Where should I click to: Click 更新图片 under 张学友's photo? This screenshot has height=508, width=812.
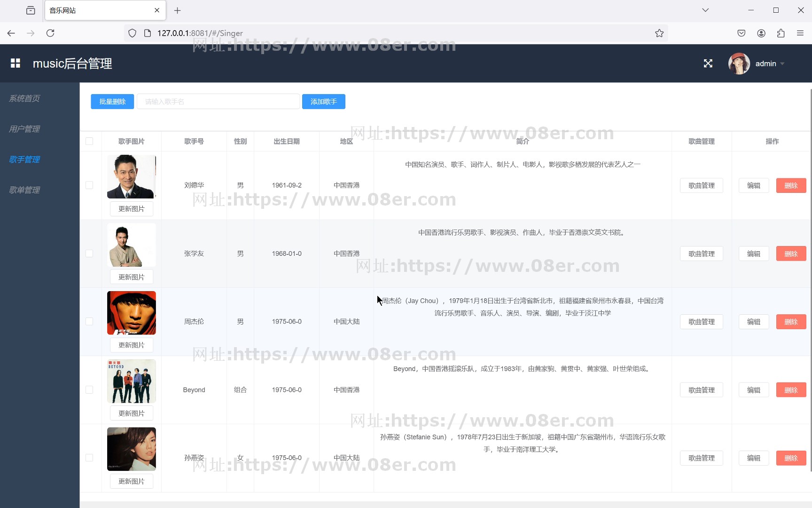[x=132, y=277]
